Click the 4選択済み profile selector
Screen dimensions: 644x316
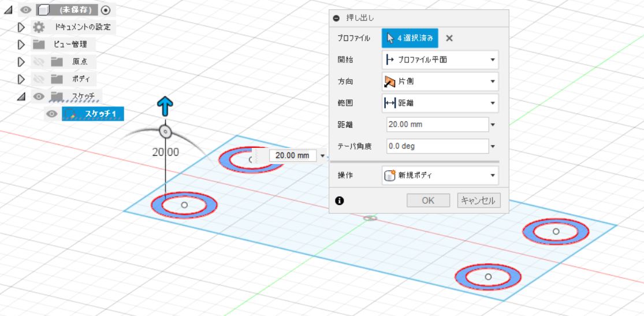coord(410,38)
